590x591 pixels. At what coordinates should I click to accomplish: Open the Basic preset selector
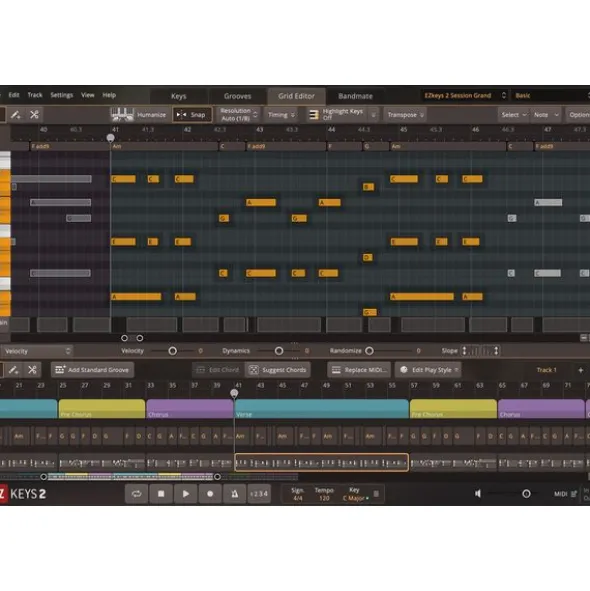point(550,95)
